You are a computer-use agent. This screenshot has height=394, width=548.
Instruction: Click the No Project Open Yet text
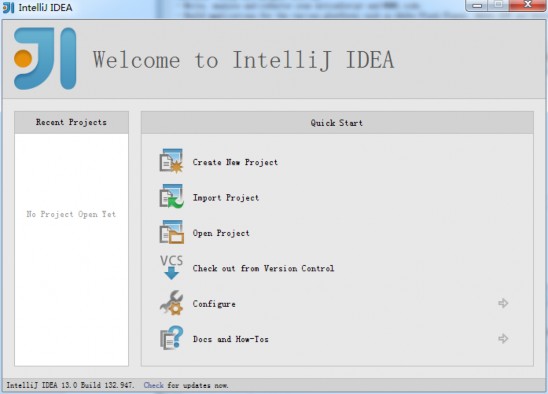click(x=71, y=214)
